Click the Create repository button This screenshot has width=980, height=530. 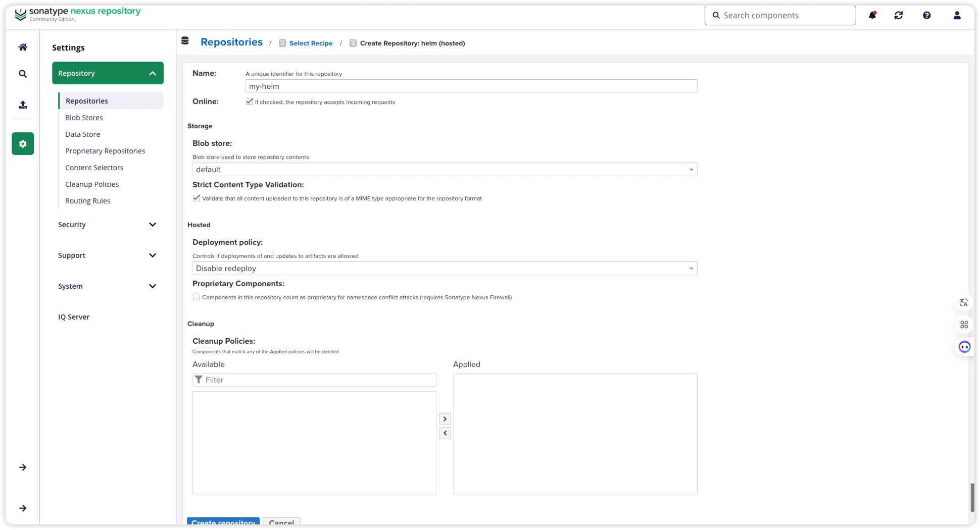click(223, 522)
